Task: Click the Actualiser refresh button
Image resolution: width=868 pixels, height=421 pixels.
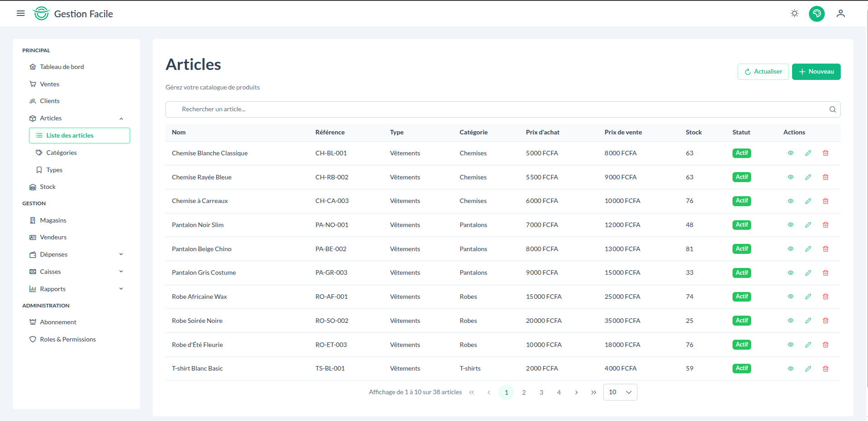Action: [x=763, y=72]
